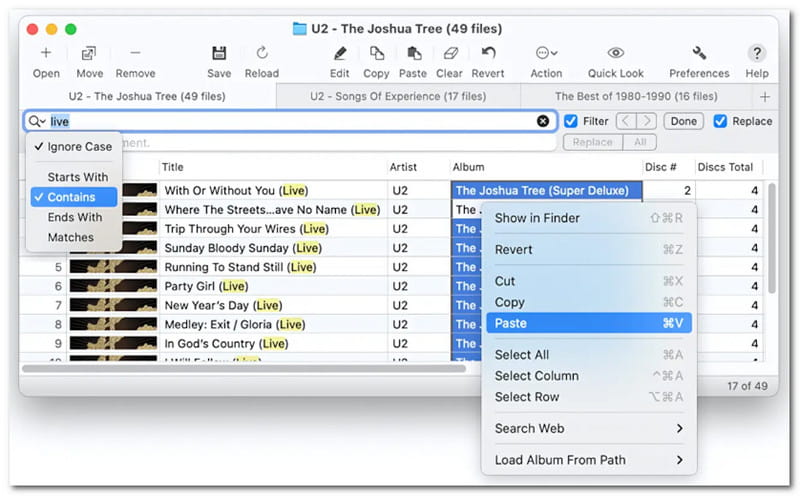800x496 pixels.
Task: Select Show in Finder from context menu
Action: click(589, 218)
